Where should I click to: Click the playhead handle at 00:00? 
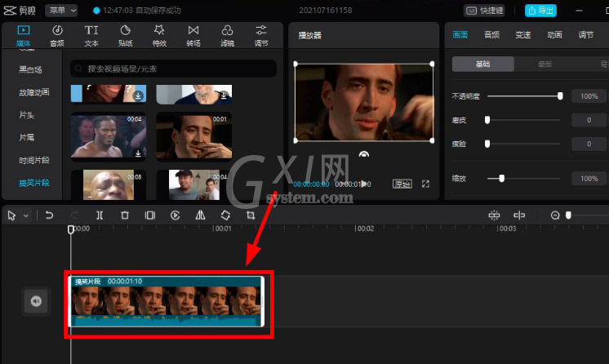coord(71,229)
